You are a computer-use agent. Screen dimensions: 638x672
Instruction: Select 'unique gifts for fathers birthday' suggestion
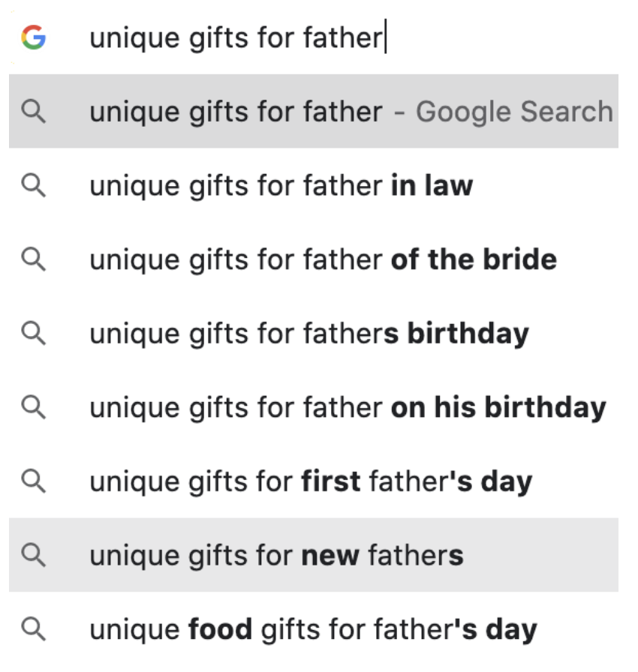tap(314, 334)
